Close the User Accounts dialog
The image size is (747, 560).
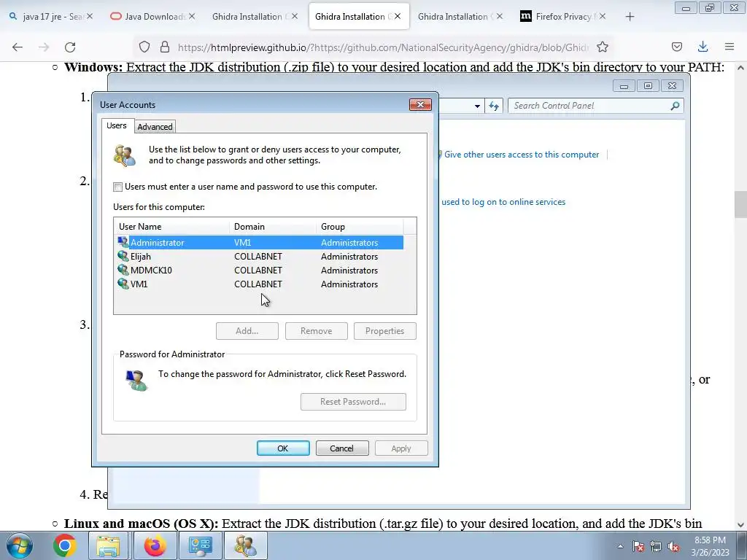(420, 104)
